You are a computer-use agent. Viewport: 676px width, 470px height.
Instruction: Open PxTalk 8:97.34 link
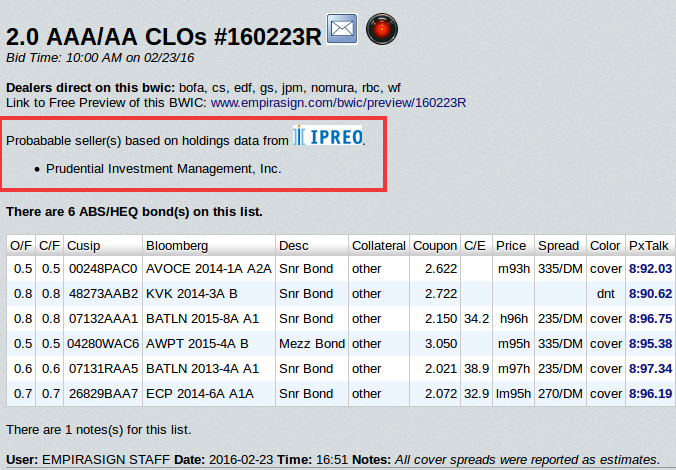(x=650, y=369)
